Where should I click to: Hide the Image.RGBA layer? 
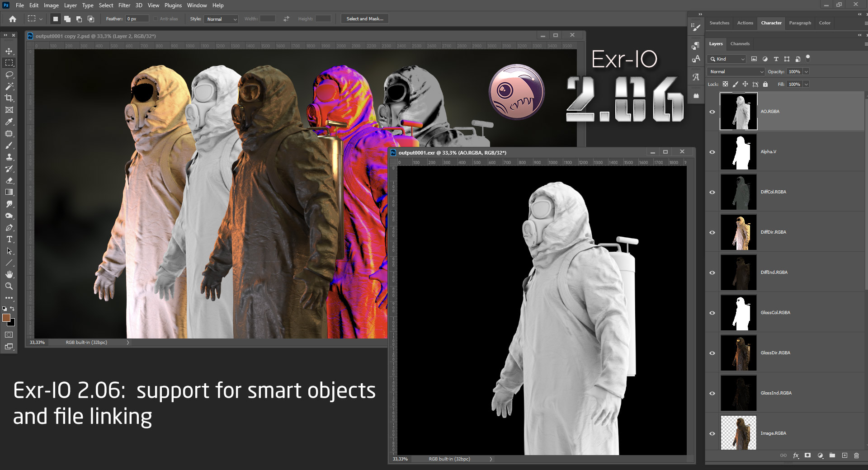pyautogui.click(x=712, y=433)
